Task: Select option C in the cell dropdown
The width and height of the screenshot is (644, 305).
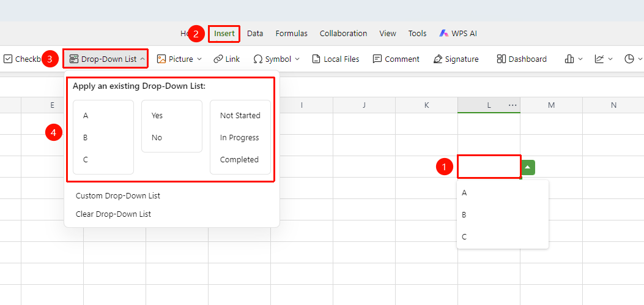Action: (502, 237)
